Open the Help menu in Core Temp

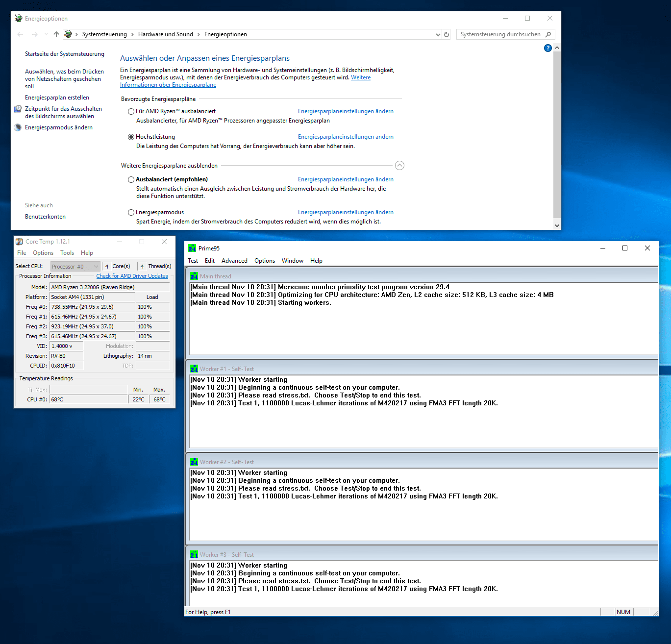point(87,253)
